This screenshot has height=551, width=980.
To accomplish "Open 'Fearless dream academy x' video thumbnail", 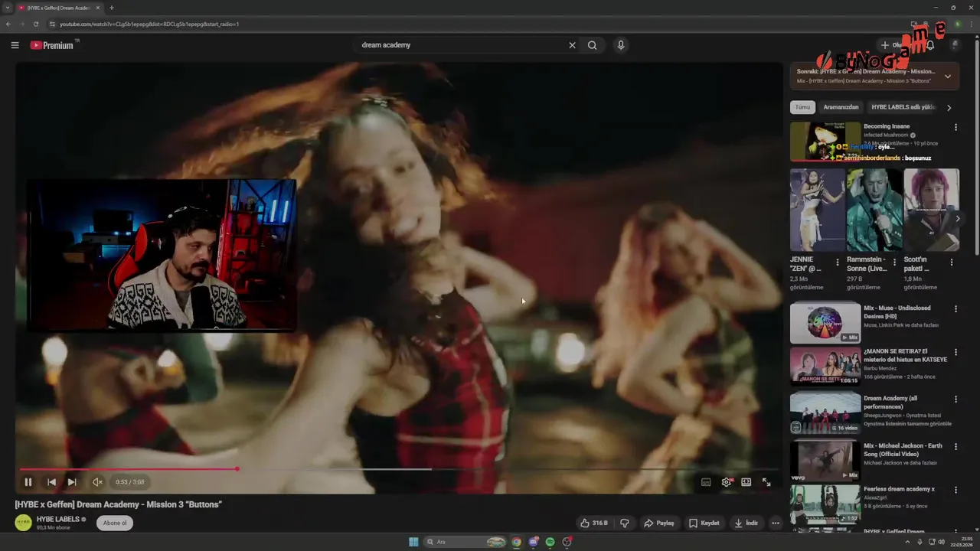I will [x=825, y=504].
